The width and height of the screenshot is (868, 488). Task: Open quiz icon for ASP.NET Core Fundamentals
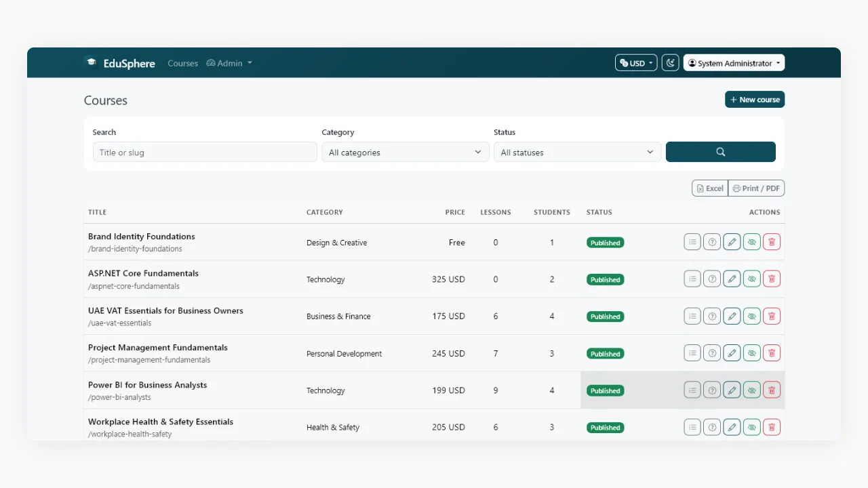tap(711, 279)
